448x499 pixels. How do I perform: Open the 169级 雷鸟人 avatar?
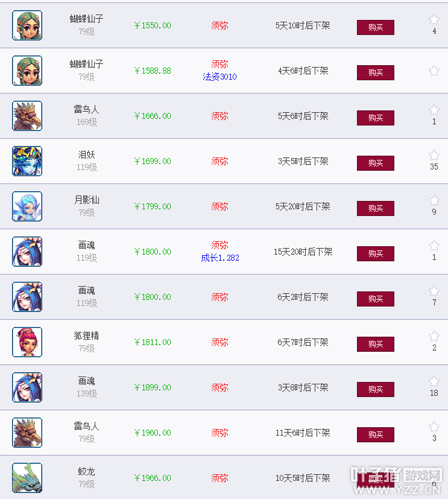point(27,116)
